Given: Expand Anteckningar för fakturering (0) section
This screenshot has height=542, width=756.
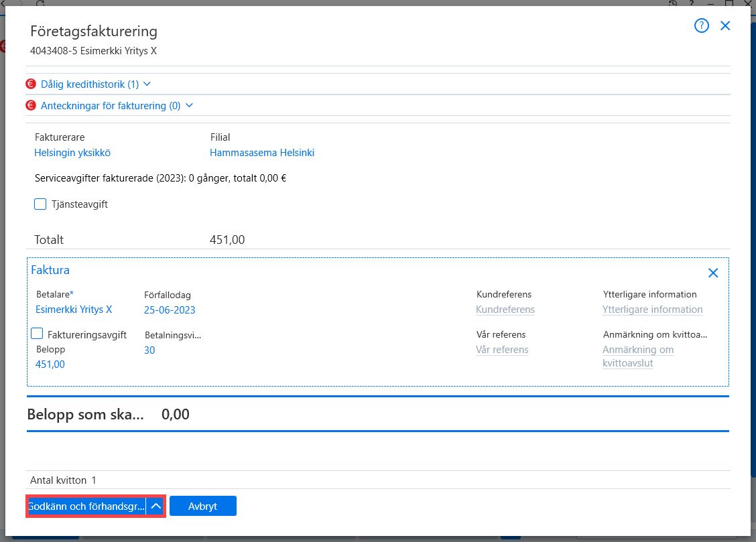Looking at the screenshot, I should (x=117, y=105).
